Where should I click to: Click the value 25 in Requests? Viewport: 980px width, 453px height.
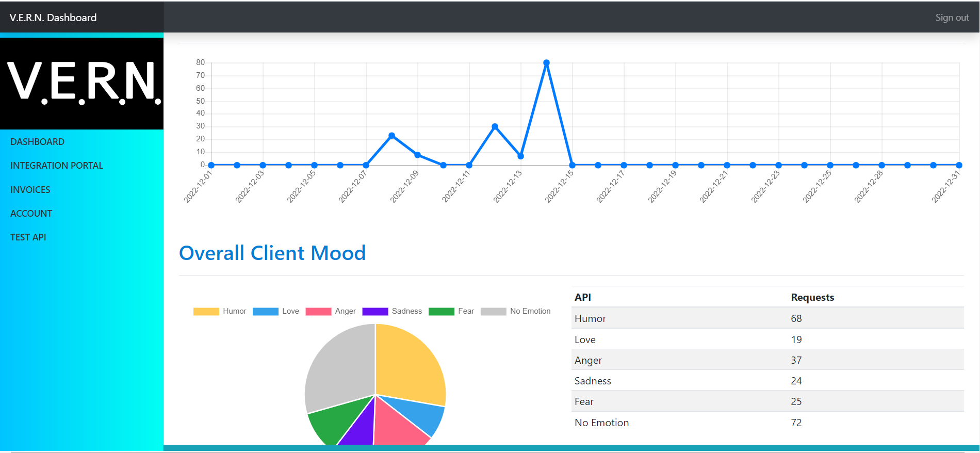point(796,401)
